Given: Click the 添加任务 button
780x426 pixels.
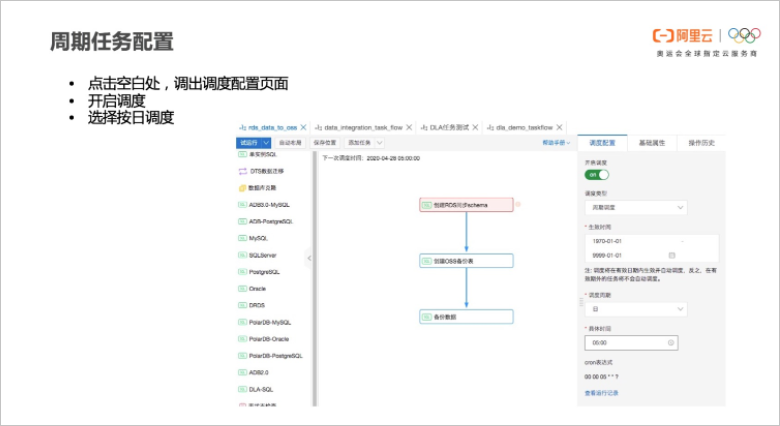Looking at the screenshot, I should 359,143.
